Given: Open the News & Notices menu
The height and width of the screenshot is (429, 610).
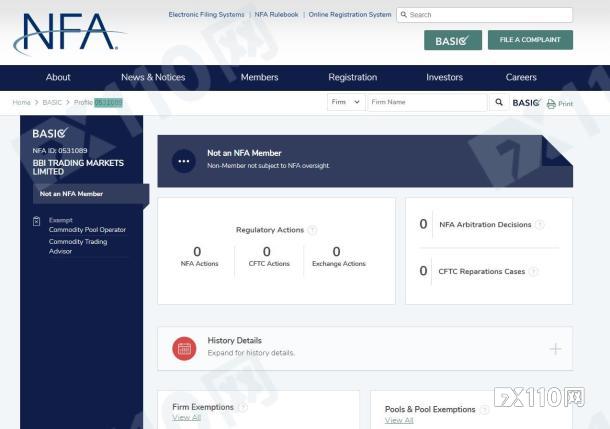Looking at the screenshot, I should click(153, 77).
